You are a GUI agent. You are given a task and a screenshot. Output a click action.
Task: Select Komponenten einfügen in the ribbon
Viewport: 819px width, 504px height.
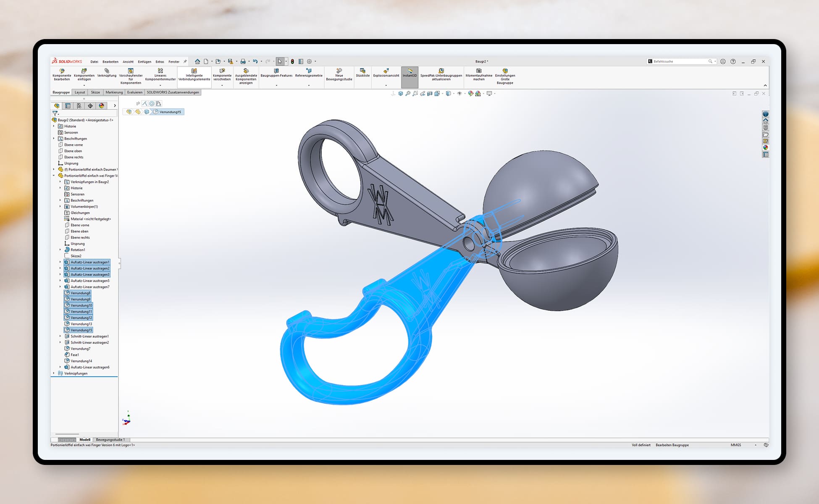click(x=84, y=74)
